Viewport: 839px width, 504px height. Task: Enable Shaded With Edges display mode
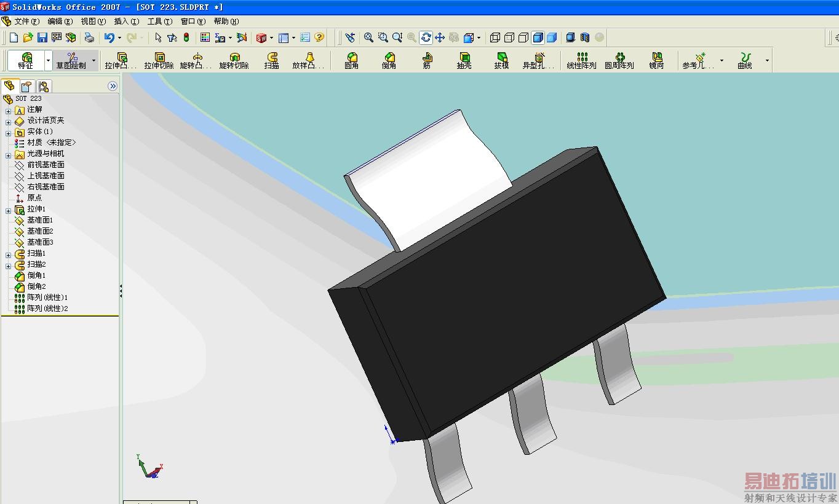[538, 37]
